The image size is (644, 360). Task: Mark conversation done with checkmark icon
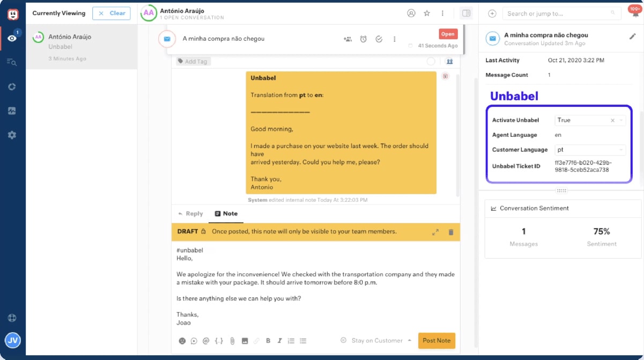click(379, 39)
